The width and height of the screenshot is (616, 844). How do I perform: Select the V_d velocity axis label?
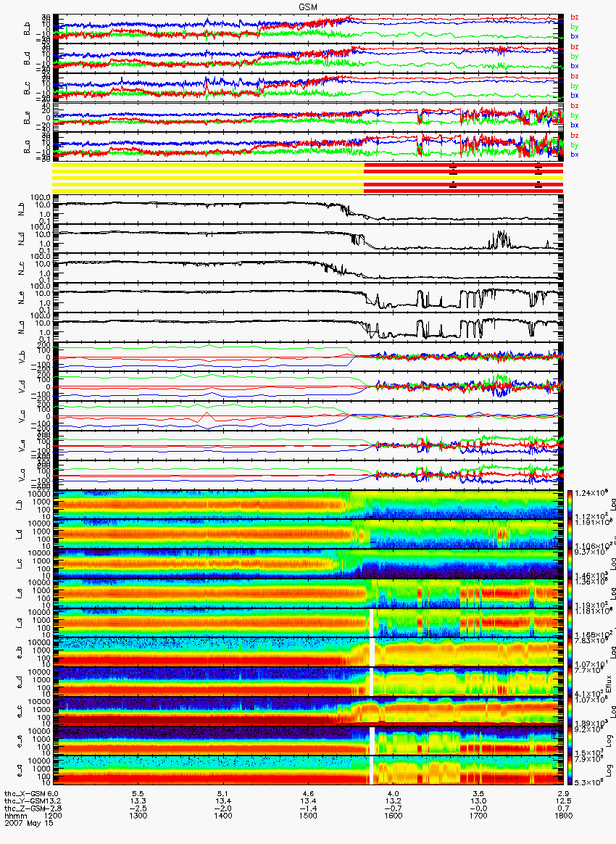pos(22,387)
